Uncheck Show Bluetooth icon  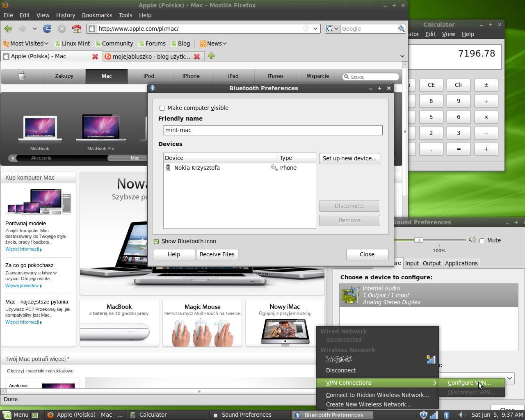156,242
